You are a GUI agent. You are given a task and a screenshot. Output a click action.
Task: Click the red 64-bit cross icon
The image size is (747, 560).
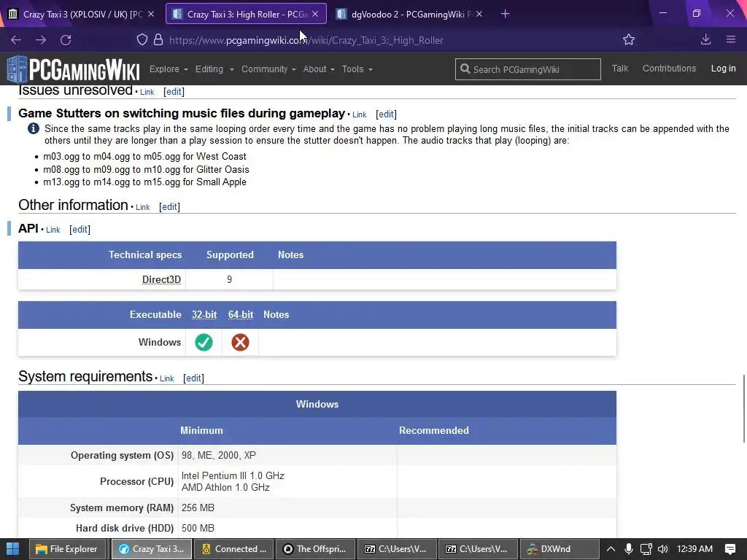[x=240, y=342]
